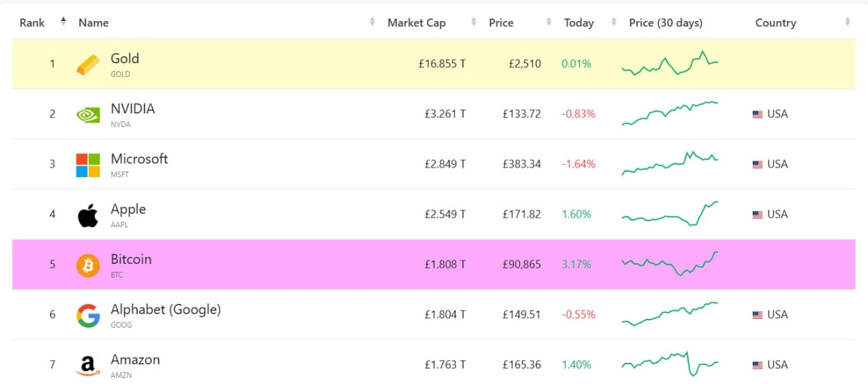This screenshot has width=868, height=384.
Task: Click the Gold bar icon
Action: point(88,64)
